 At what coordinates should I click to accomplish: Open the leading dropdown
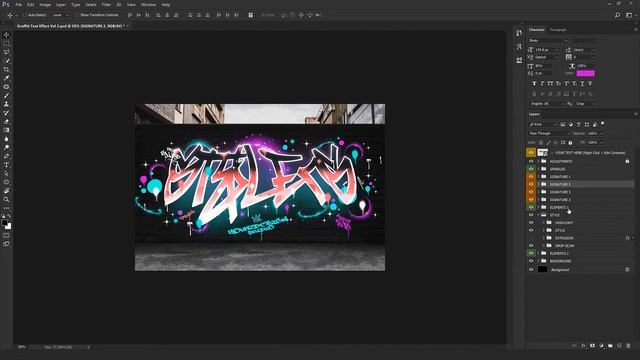594,50
